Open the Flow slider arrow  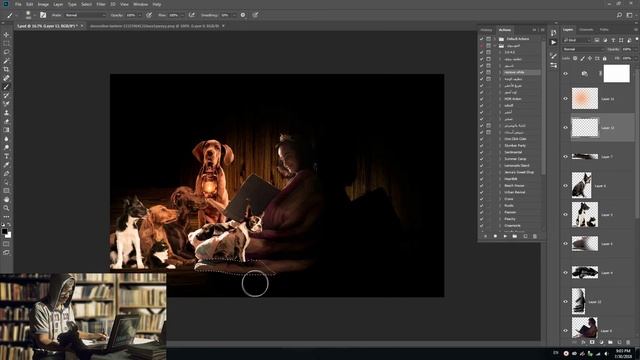click(182, 15)
